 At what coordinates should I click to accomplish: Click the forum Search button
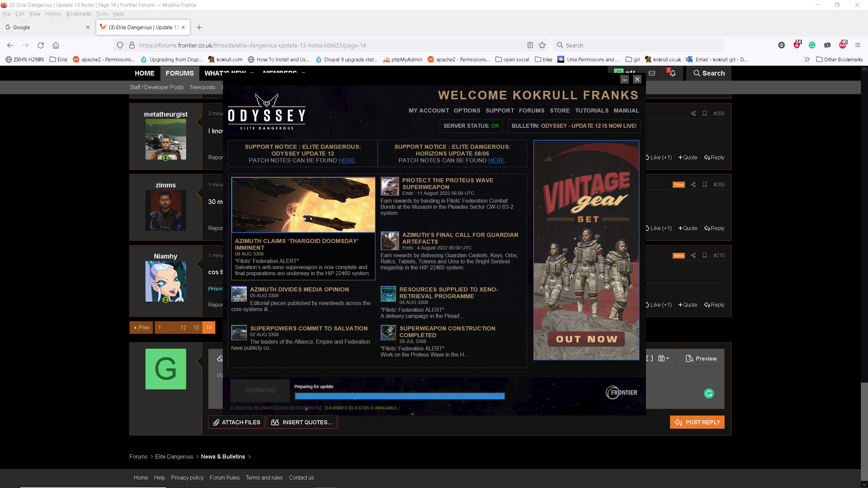coord(709,73)
